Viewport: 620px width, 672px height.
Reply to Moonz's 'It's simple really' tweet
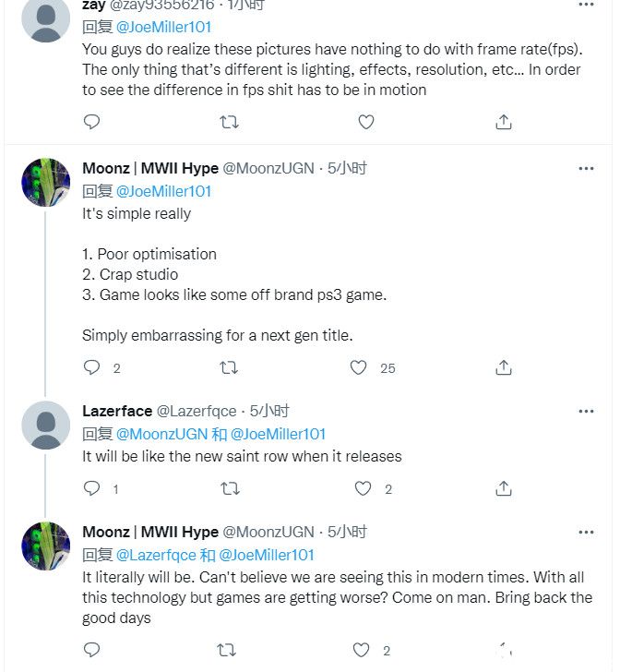(91, 367)
